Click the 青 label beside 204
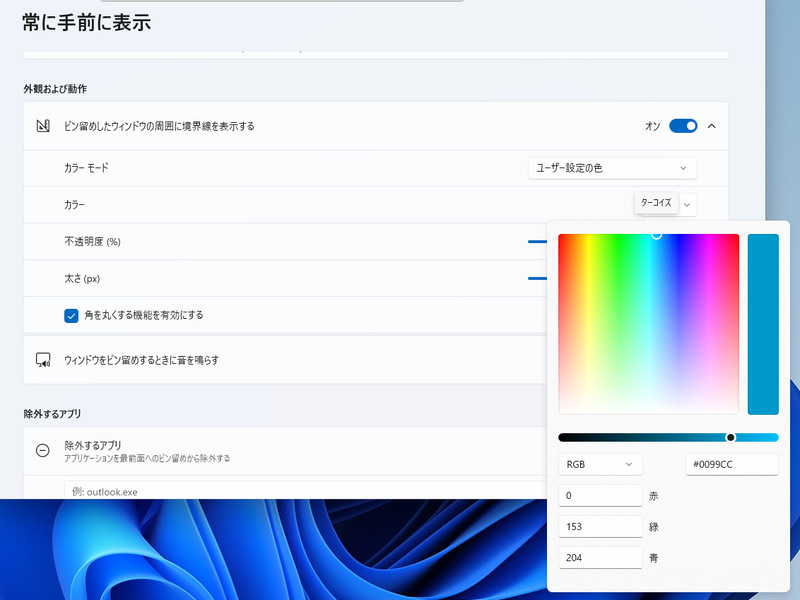 tap(653, 558)
